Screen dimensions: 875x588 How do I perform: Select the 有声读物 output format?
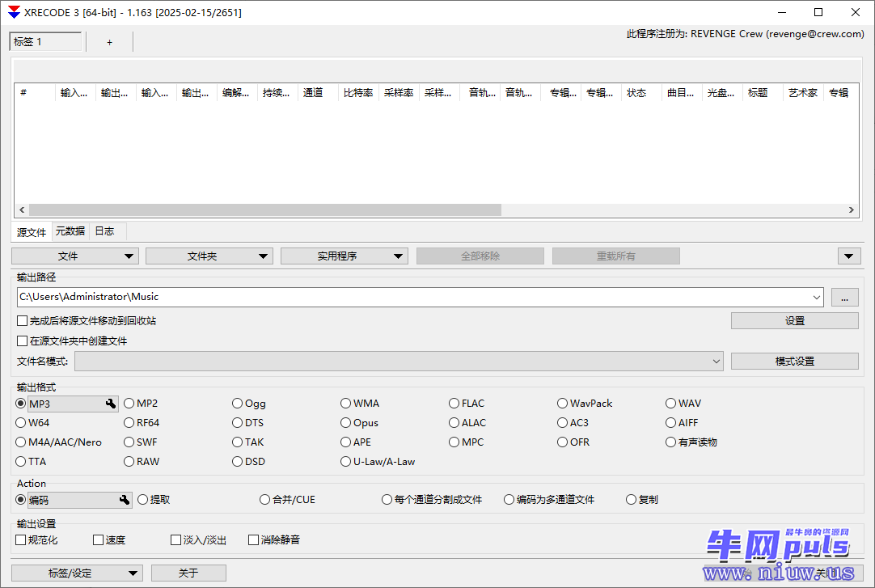click(x=691, y=442)
